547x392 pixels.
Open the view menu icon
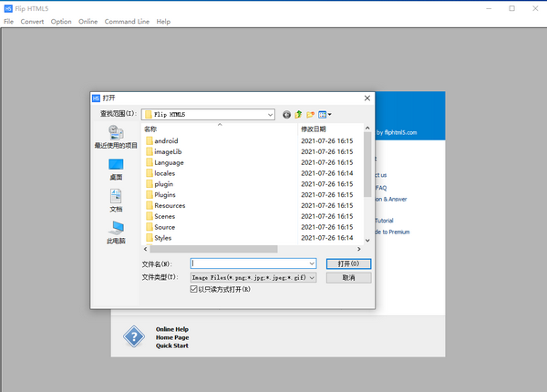(324, 114)
